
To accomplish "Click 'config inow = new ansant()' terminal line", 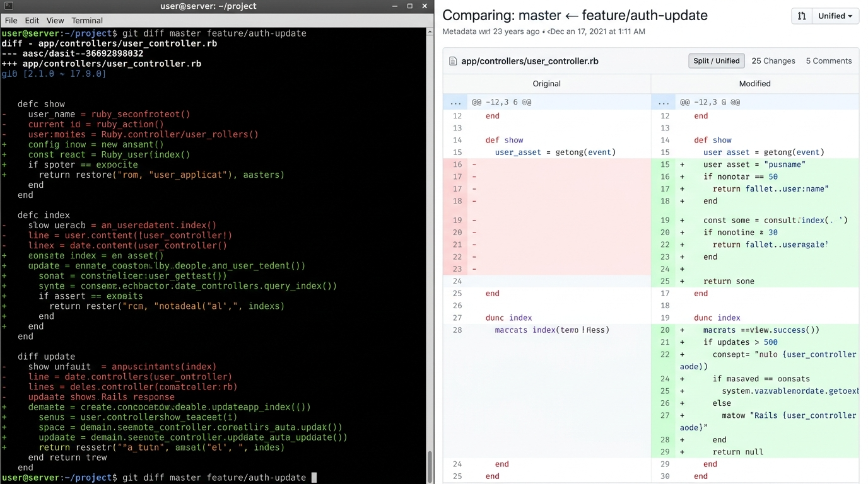I will pyautogui.click(x=96, y=144).
